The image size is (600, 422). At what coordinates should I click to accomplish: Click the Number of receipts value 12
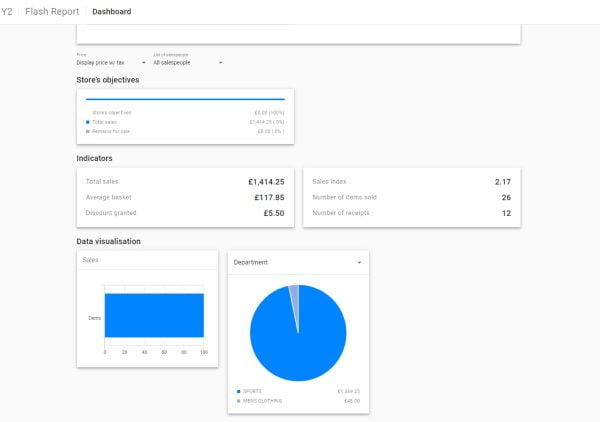pyautogui.click(x=506, y=213)
